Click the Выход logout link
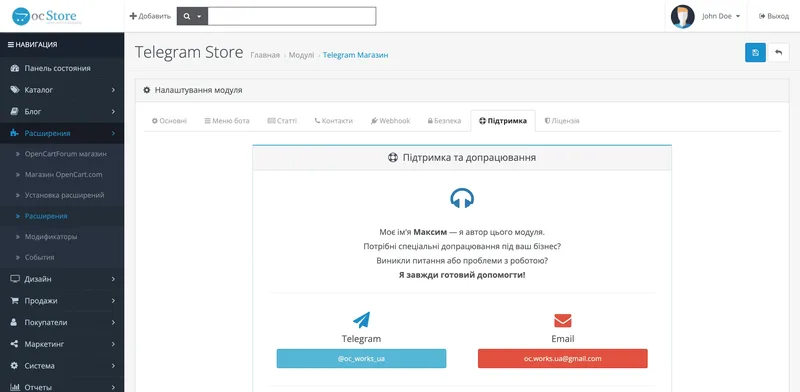Image resolution: width=800 pixels, height=392 pixels. point(774,16)
